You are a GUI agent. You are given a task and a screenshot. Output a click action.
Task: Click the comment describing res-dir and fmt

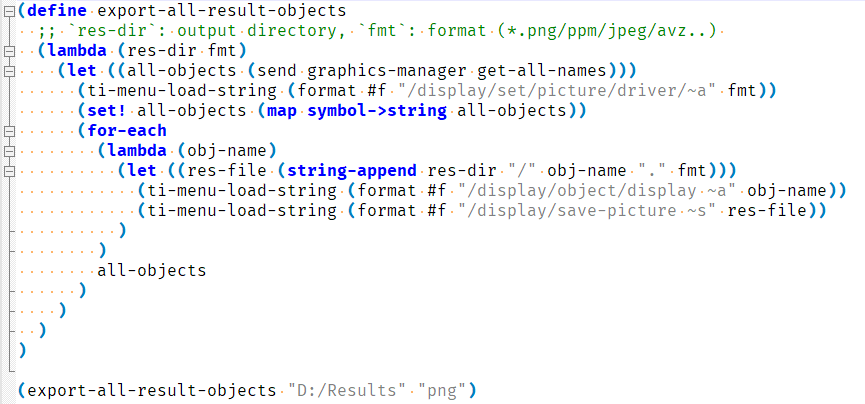pyautogui.click(x=377, y=30)
